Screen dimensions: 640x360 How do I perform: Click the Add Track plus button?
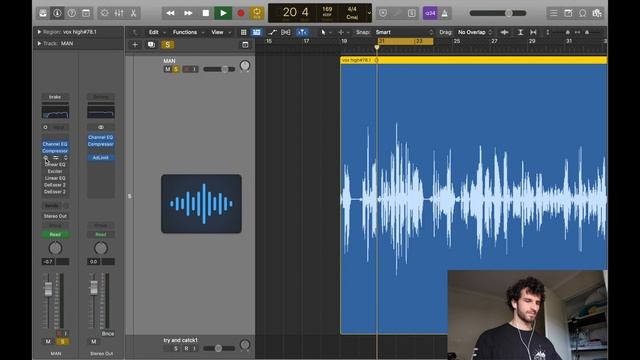coord(135,45)
